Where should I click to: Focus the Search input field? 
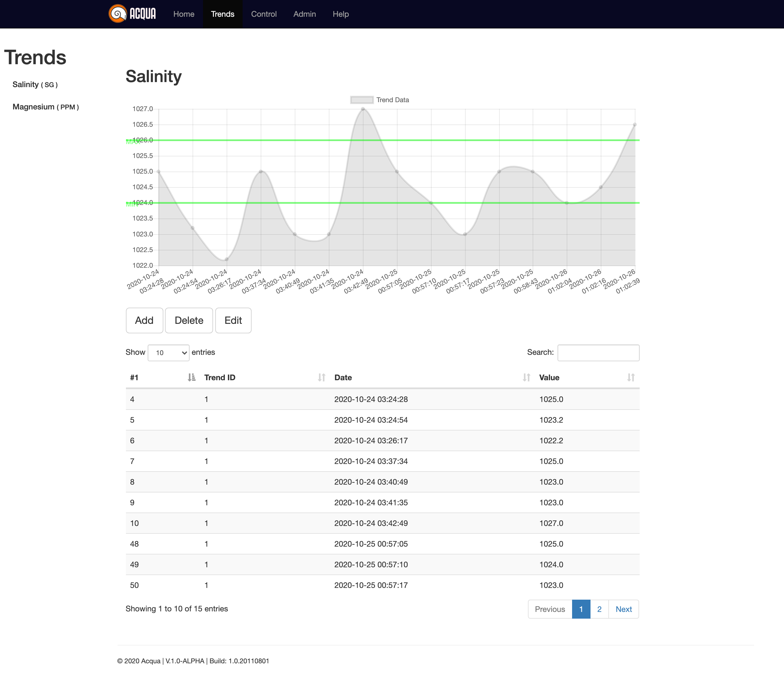coord(598,353)
